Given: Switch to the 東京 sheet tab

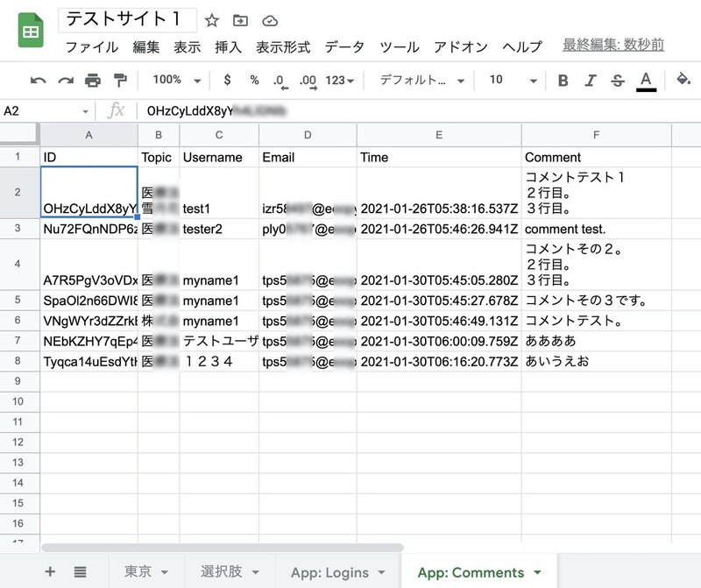Looking at the screenshot, I should [138, 571].
